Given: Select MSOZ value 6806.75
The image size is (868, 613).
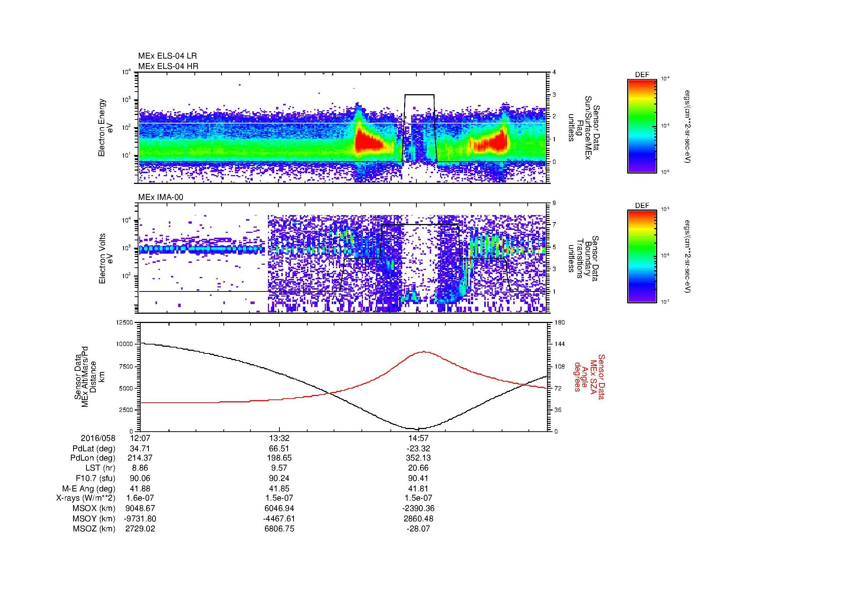Looking at the screenshot, I should coord(279,529).
